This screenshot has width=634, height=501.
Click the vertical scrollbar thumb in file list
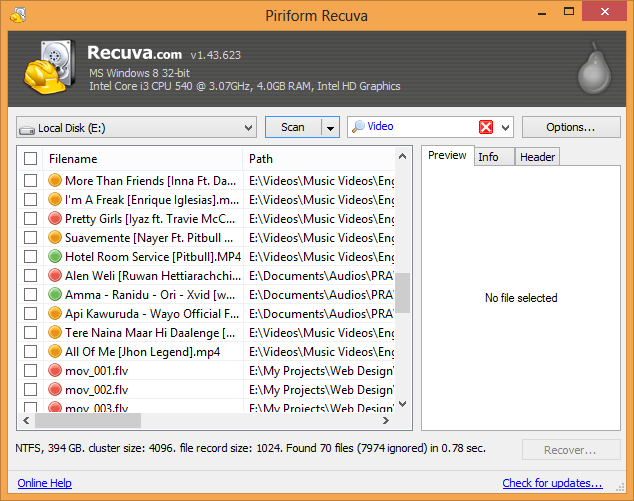point(402,293)
